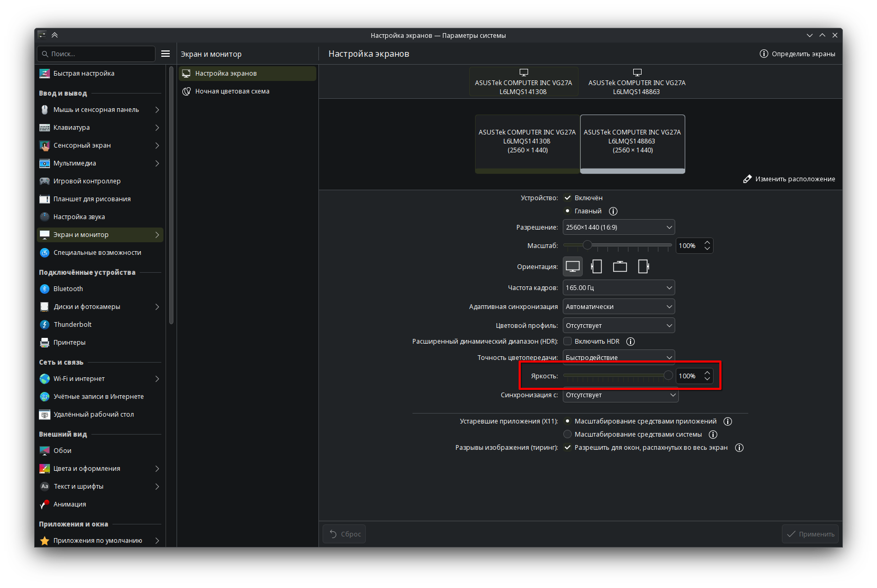Select portrait rotated-right orientation icon

coord(644,267)
